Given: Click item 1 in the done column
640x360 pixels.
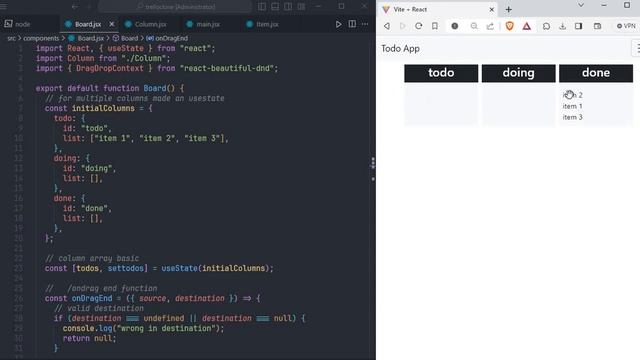Looking at the screenshot, I should (573, 106).
